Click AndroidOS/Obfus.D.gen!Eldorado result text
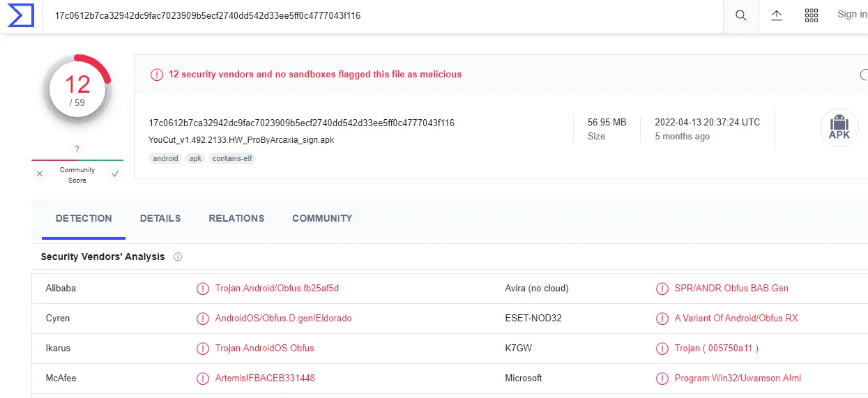 (283, 318)
